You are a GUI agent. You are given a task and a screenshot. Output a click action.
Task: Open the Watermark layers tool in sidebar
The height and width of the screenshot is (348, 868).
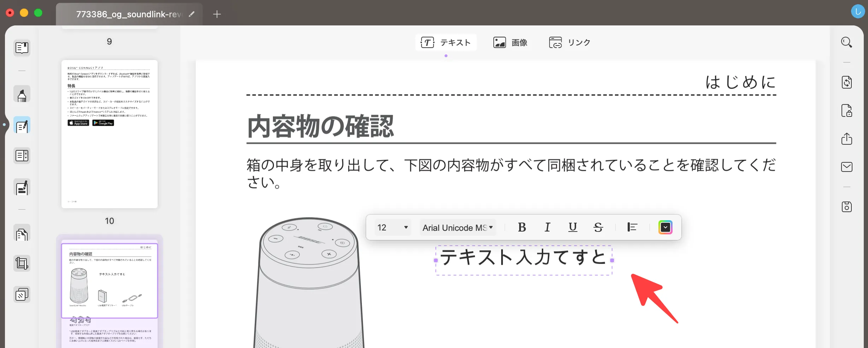[22, 295]
